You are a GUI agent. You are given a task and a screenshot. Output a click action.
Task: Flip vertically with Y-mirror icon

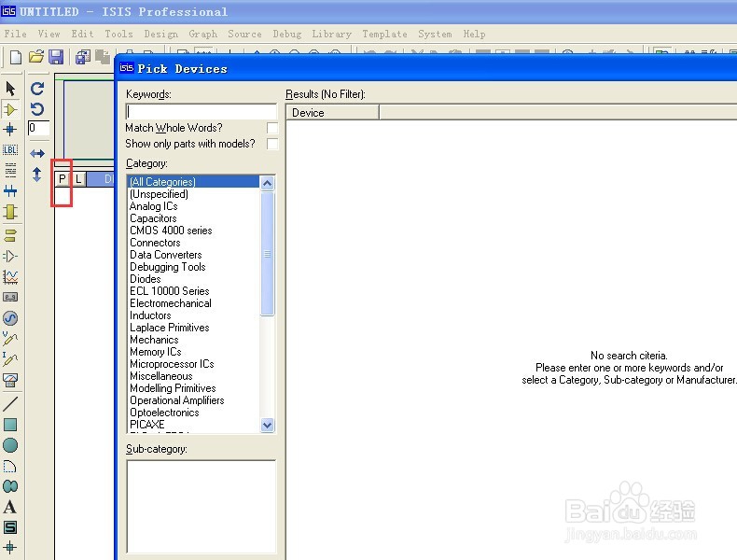37,175
